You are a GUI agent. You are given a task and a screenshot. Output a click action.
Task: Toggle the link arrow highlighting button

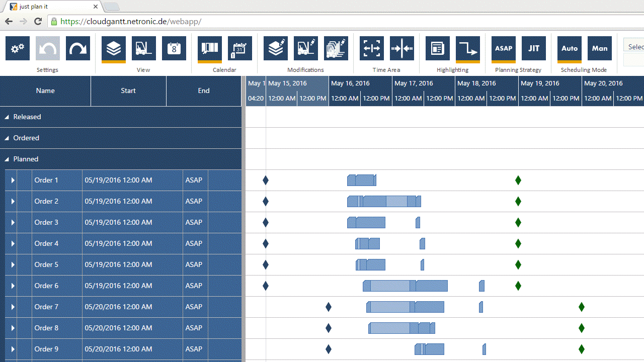(468, 49)
